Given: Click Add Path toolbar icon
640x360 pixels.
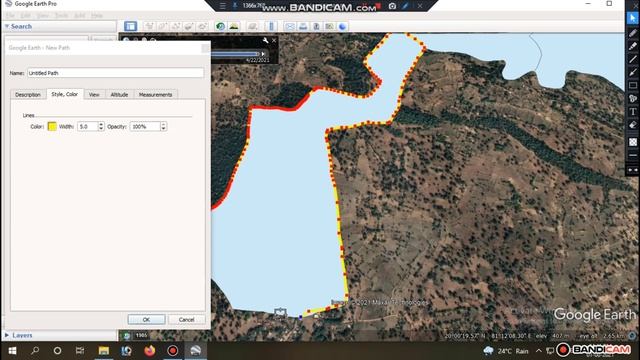Looking at the screenshot, I should (176, 27).
